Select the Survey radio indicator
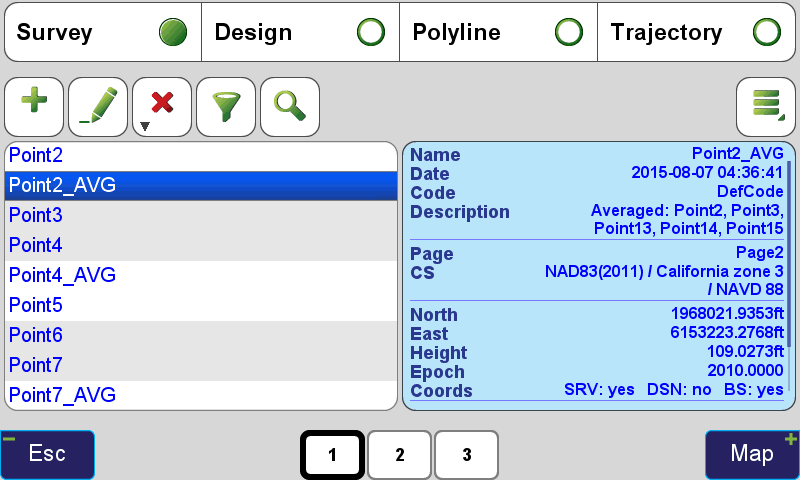The width and height of the screenshot is (800, 480). click(x=173, y=32)
